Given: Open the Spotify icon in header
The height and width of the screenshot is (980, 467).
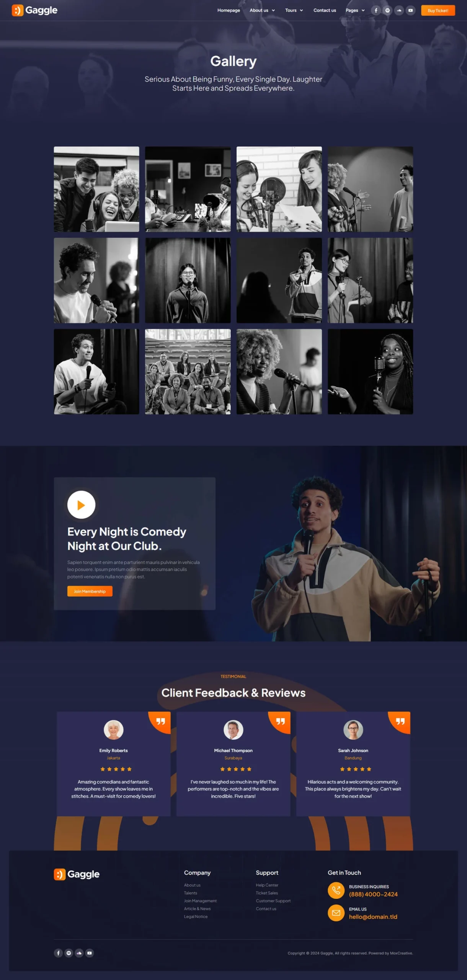Looking at the screenshot, I should click(387, 10).
